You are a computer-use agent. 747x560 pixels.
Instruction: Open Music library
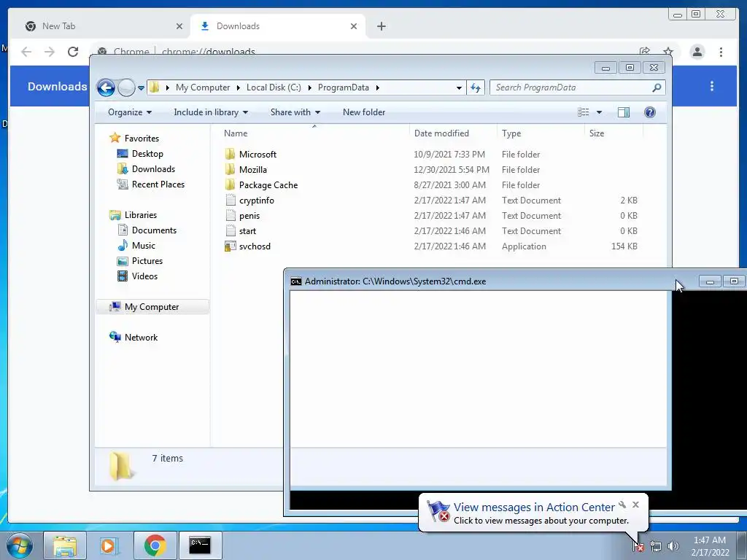(144, 246)
